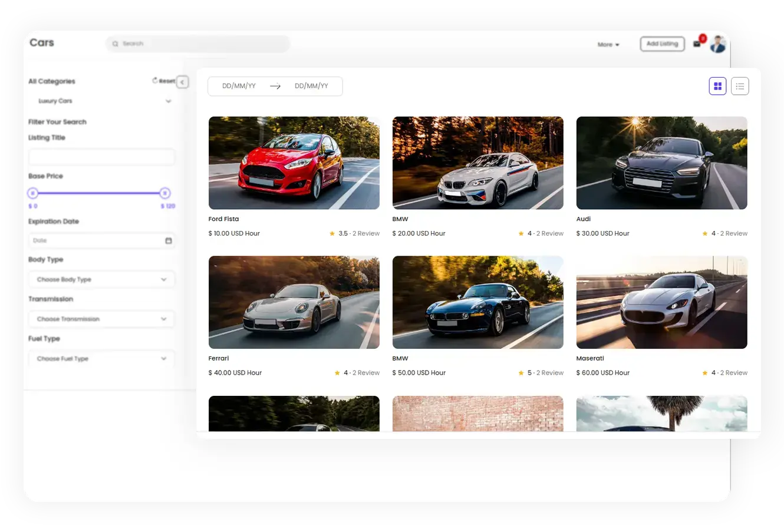Open the user profile avatar

click(717, 44)
